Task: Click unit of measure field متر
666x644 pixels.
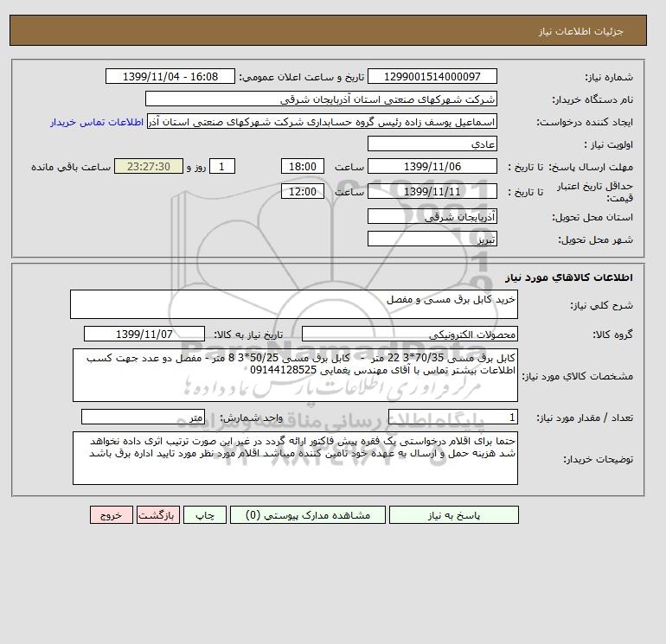Action: click(x=143, y=418)
